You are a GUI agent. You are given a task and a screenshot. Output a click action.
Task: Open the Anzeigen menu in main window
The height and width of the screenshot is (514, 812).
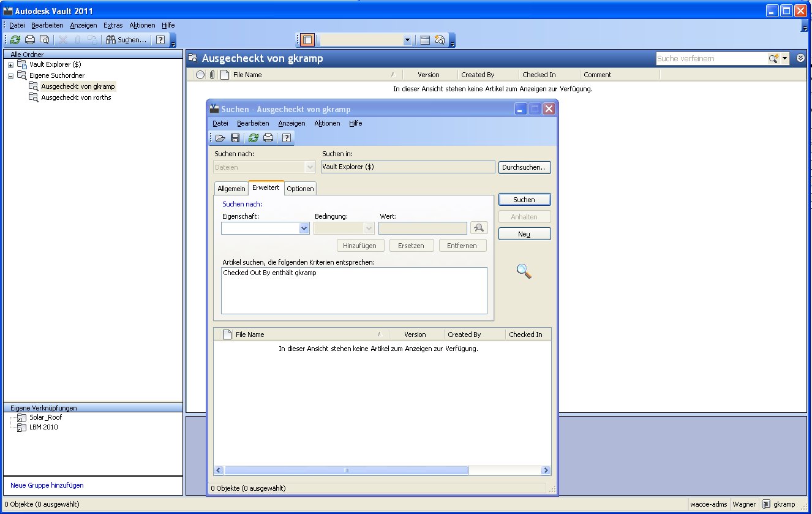coord(83,25)
